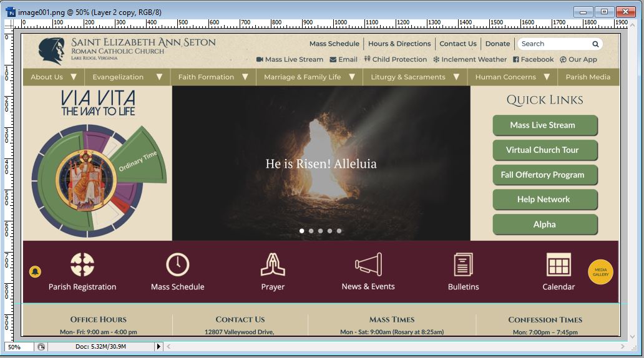This screenshot has width=644, height=358.
Task: Click the Bulletins document icon
Action: click(463, 264)
